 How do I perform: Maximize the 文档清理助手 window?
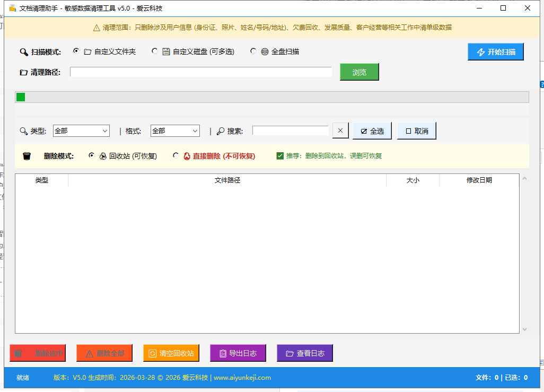click(x=503, y=8)
